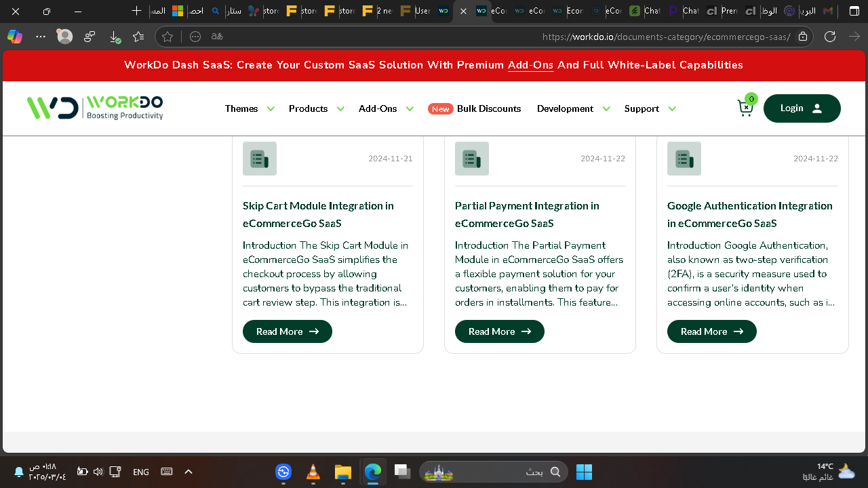Click the WorkDo logo
The width and height of the screenshot is (868, 488).
(x=95, y=108)
